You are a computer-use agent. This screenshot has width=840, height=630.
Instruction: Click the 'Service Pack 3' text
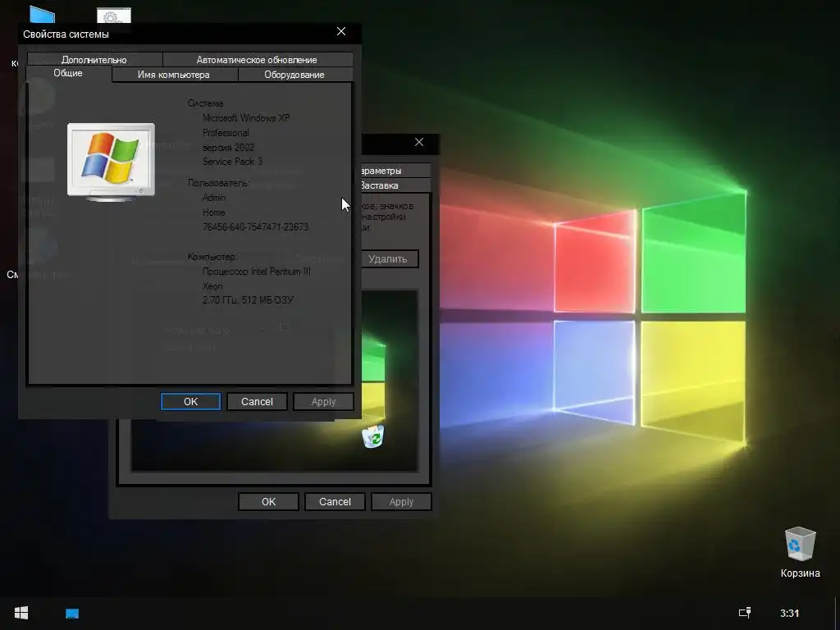click(232, 162)
